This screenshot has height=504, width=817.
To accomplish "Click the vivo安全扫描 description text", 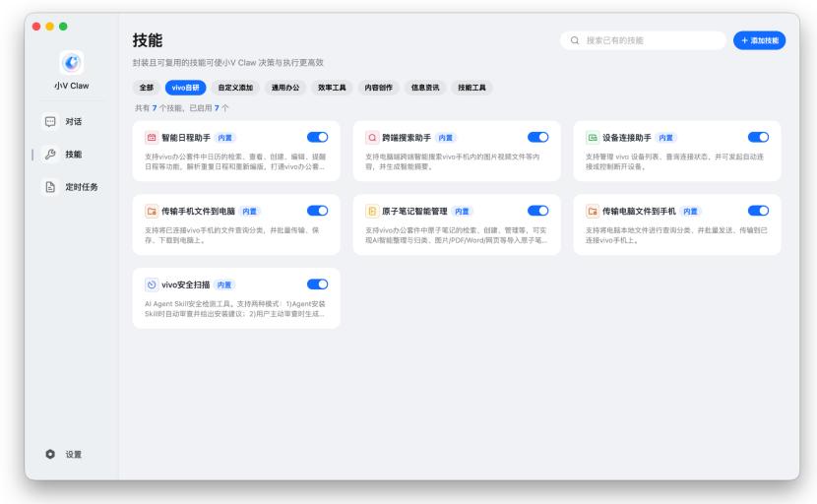I will 235,308.
